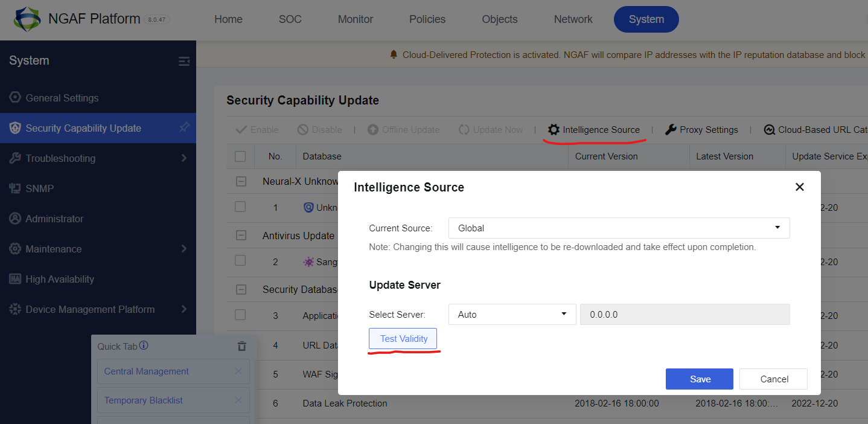Close the Intelligence Source dialog
868x424 pixels.
[x=800, y=187]
